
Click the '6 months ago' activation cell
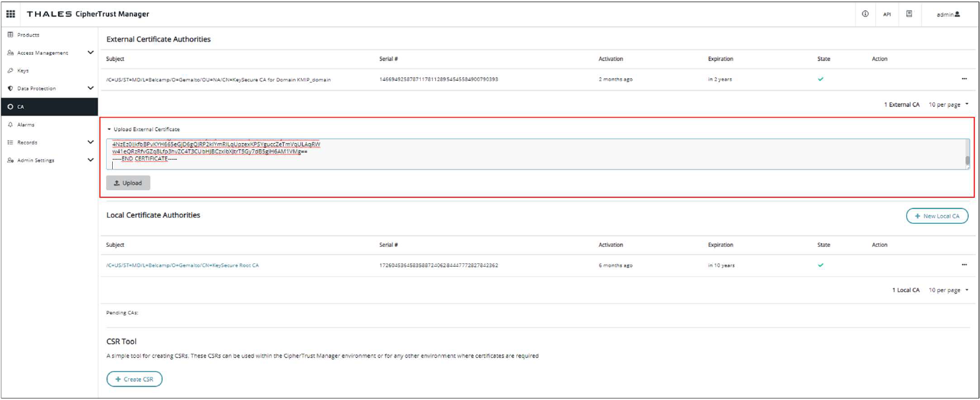615,265
